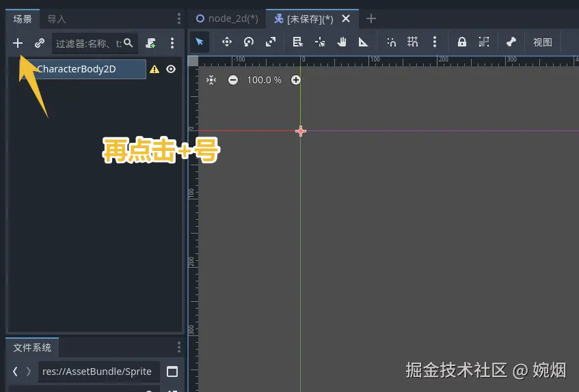Reset zoom at 100.0 %
This screenshot has width=579, height=392.
point(264,80)
